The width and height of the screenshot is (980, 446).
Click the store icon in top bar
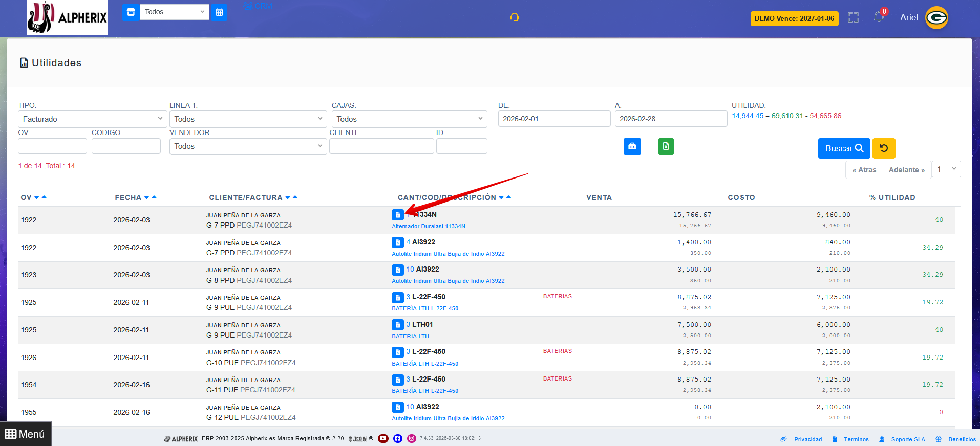pyautogui.click(x=131, y=12)
